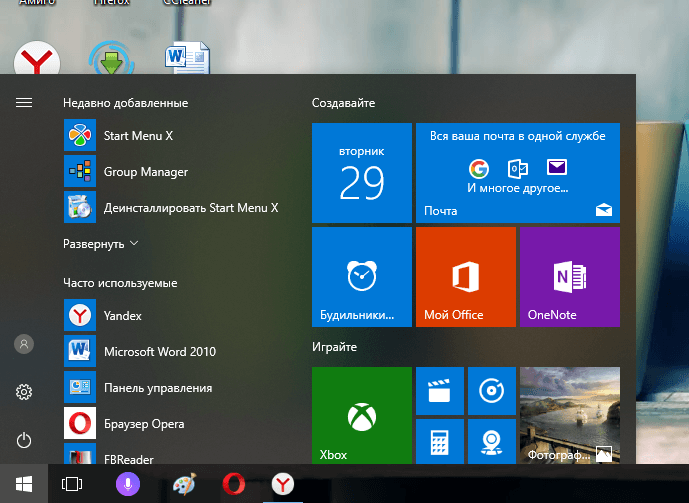This screenshot has height=503, width=689.
Task: Open the Будильники alarm clock tile
Action: tap(361, 276)
